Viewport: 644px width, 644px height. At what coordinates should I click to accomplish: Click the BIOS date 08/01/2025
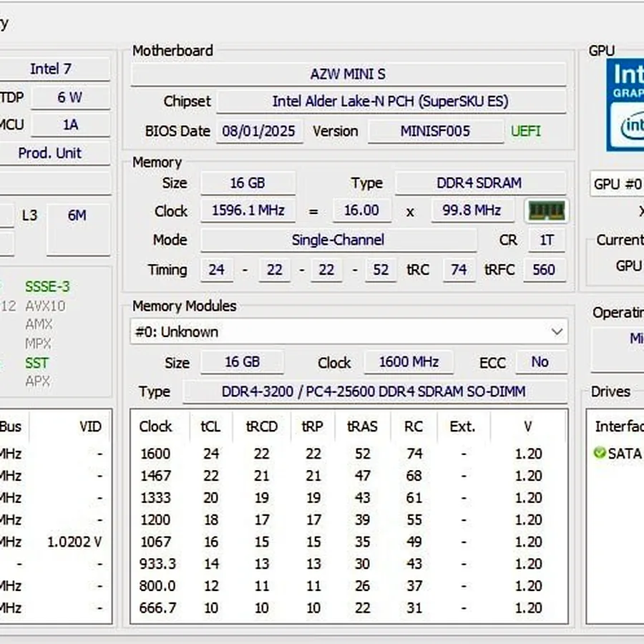click(x=259, y=131)
